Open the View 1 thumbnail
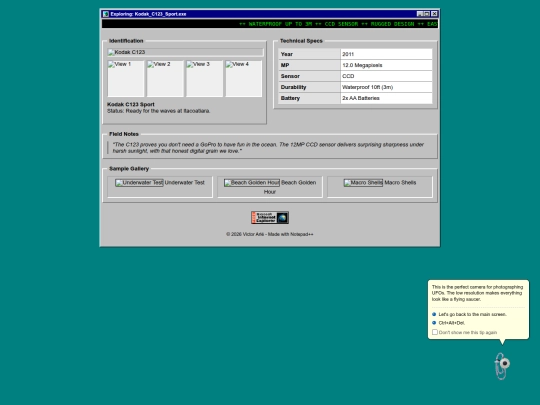 click(126, 79)
